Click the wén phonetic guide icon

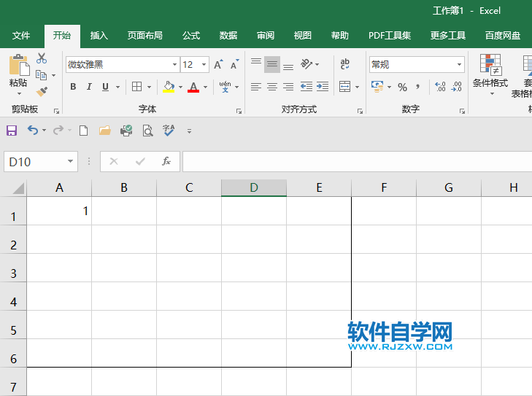(225, 87)
